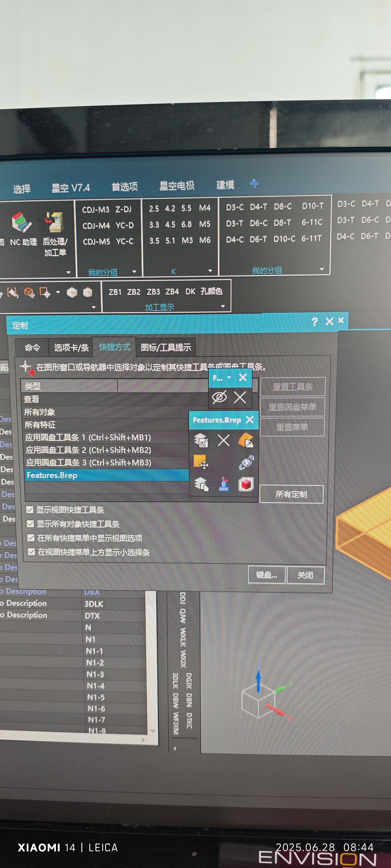Select the 所有特征 row

click(x=106, y=425)
